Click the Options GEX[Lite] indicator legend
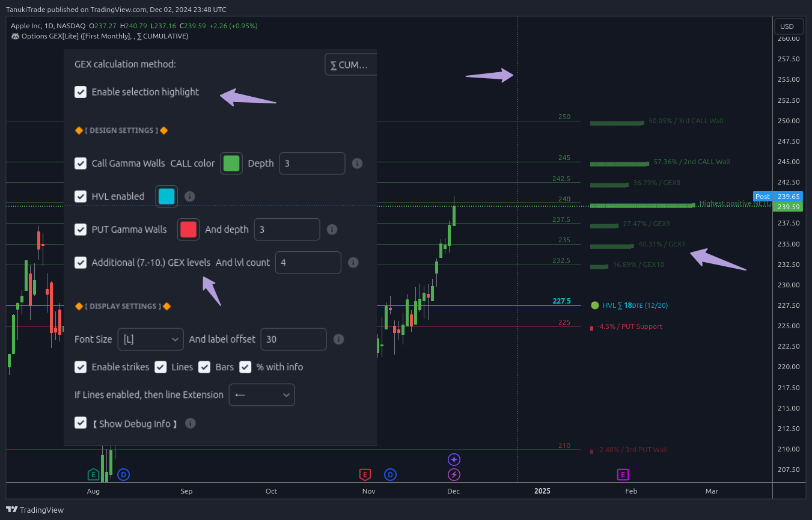Screen dimensions: 812x520 tap(100, 36)
